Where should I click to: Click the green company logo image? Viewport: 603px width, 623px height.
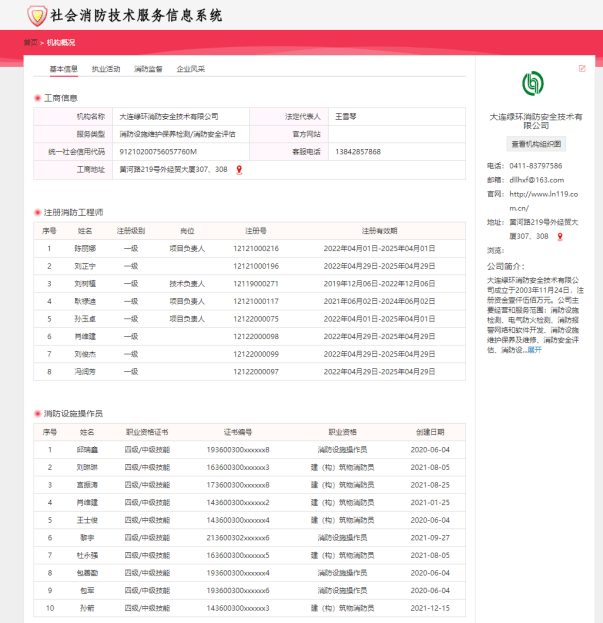tap(533, 83)
